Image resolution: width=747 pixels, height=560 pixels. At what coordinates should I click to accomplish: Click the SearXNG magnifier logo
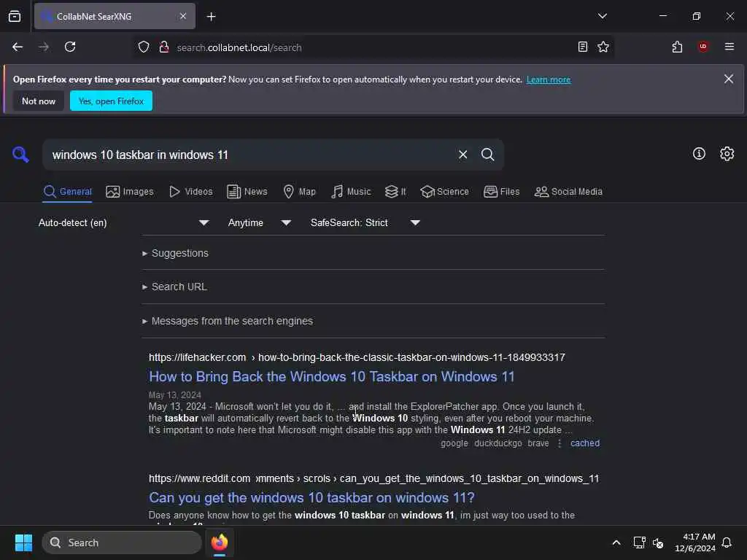20,155
